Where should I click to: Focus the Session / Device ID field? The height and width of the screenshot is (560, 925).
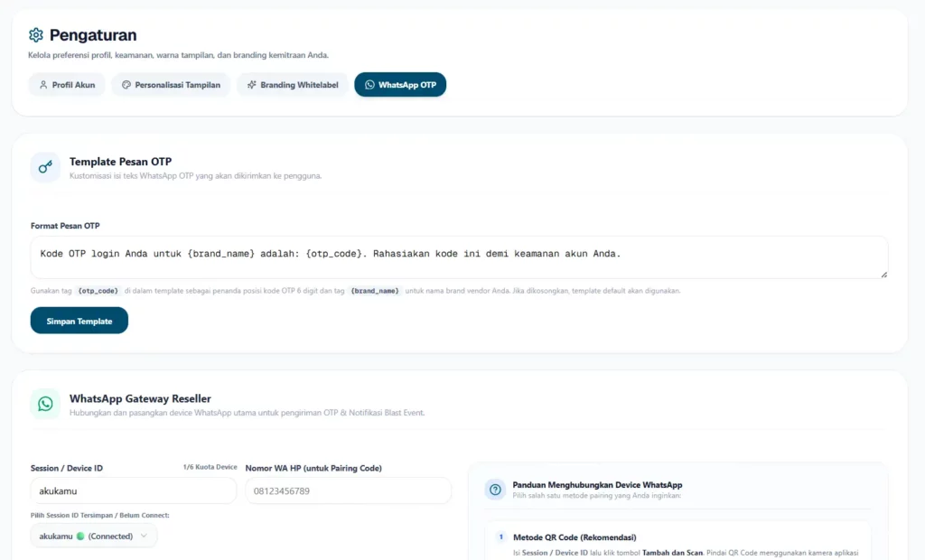[134, 490]
